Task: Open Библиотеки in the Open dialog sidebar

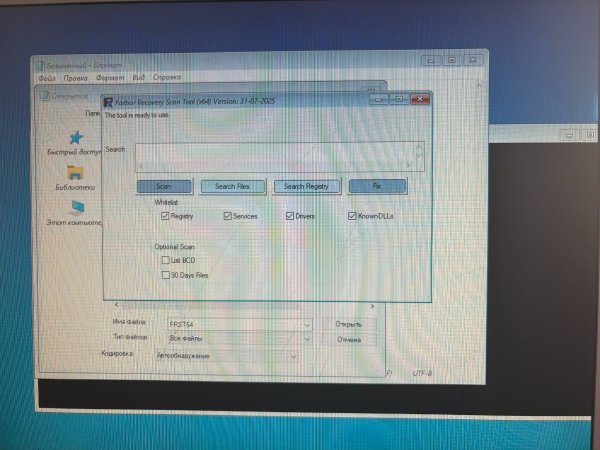Action: (75, 178)
